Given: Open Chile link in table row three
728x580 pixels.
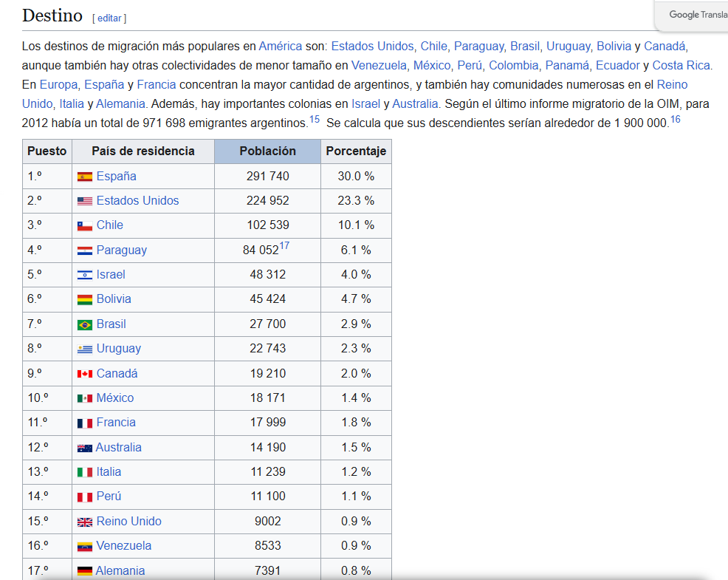Looking at the screenshot, I should pyautogui.click(x=109, y=225).
